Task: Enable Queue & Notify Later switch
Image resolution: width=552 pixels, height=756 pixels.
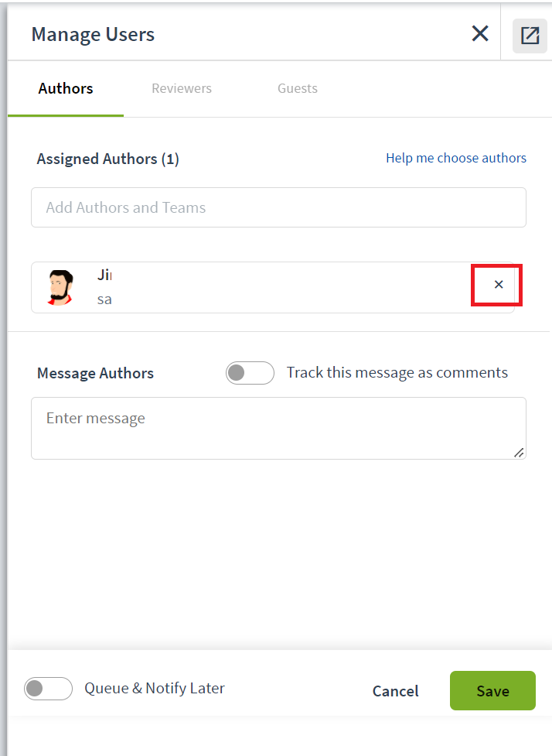Action: 48,689
